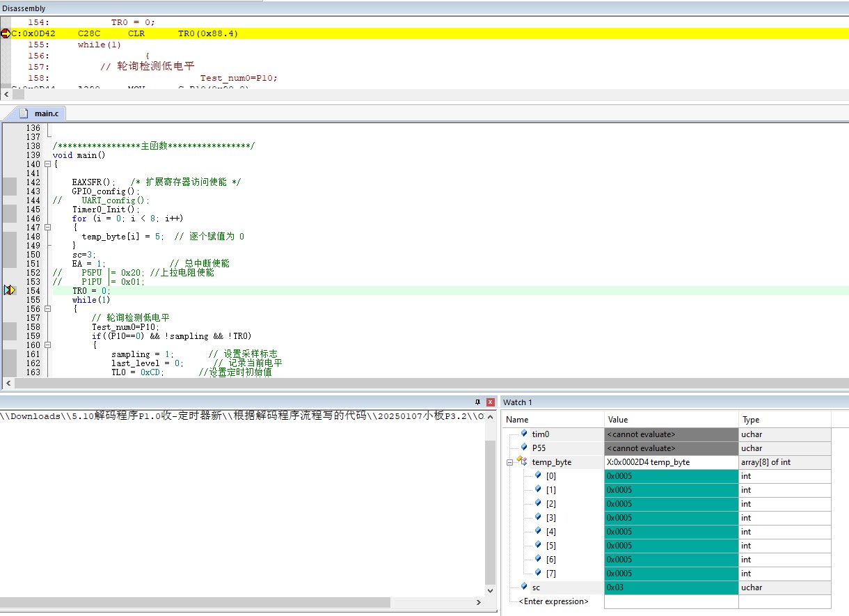Collapse the if-block fold at line 160
The image size is (849, 616).
47,345
